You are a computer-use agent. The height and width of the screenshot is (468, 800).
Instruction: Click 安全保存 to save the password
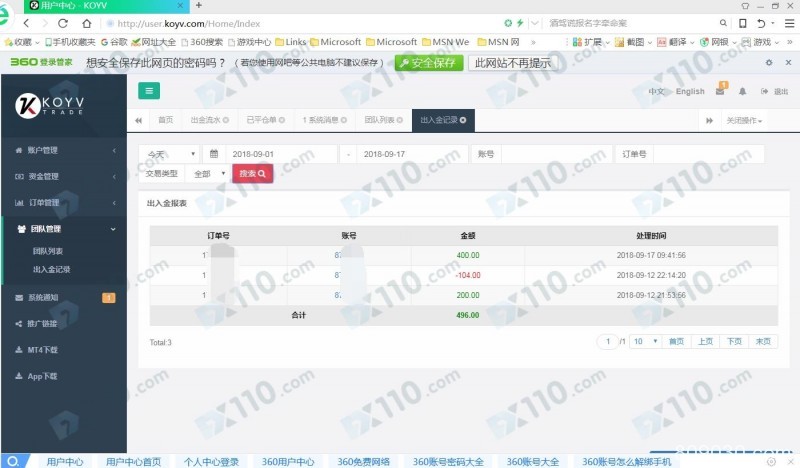click(429, 63)
